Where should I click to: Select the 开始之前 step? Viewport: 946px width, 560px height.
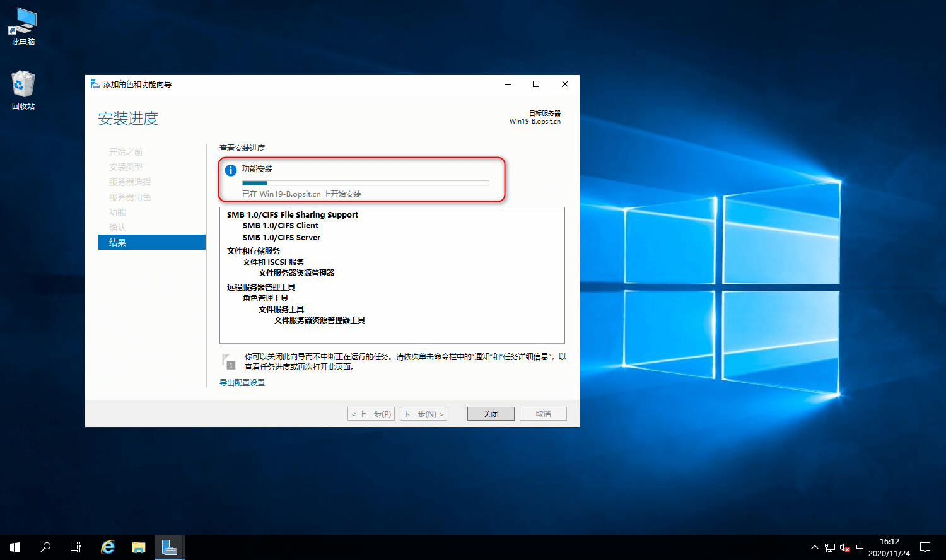(126, 152)
